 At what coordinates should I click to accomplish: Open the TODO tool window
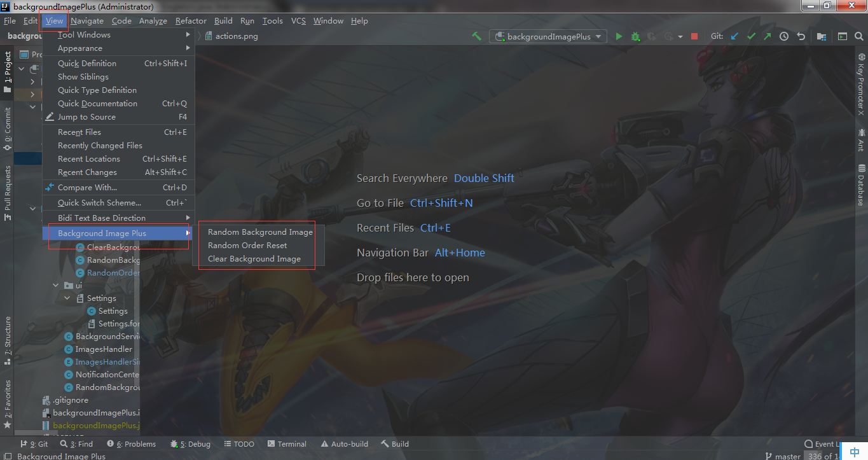(238, 444)
